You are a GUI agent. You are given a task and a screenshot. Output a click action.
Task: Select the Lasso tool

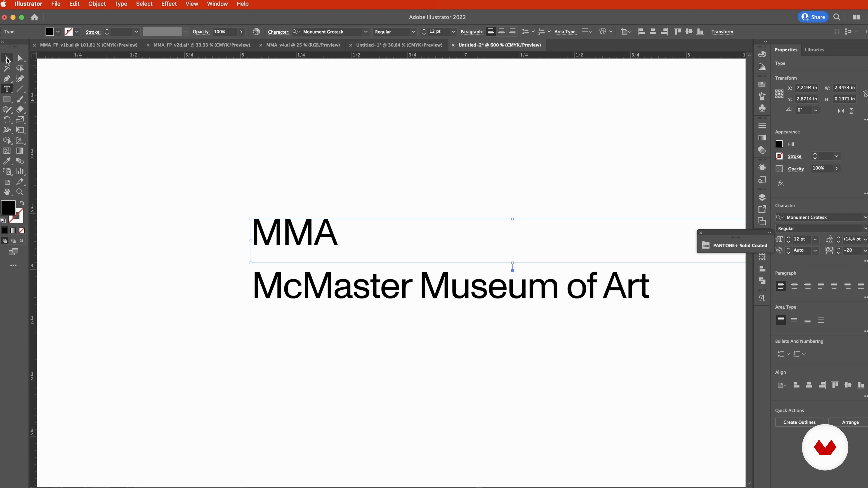click(20, 69)
